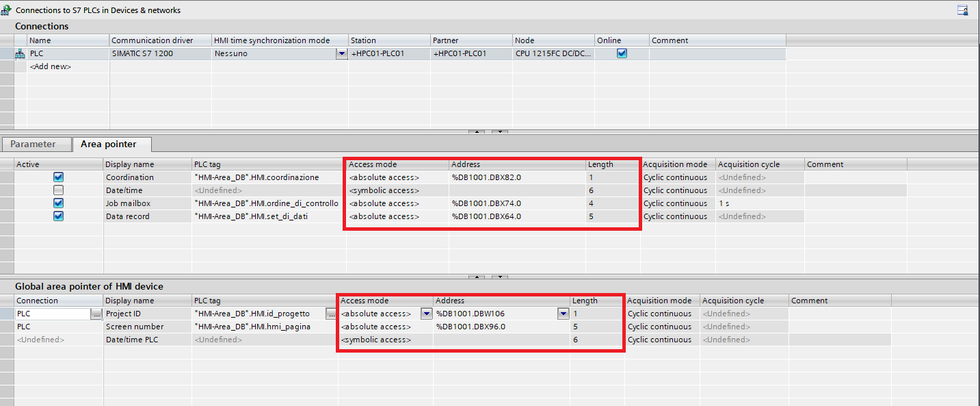This screenshot has height=406, width=980.
Task: Click the down arrow on the splitter below Connections
Action: (x=500, y=131)
